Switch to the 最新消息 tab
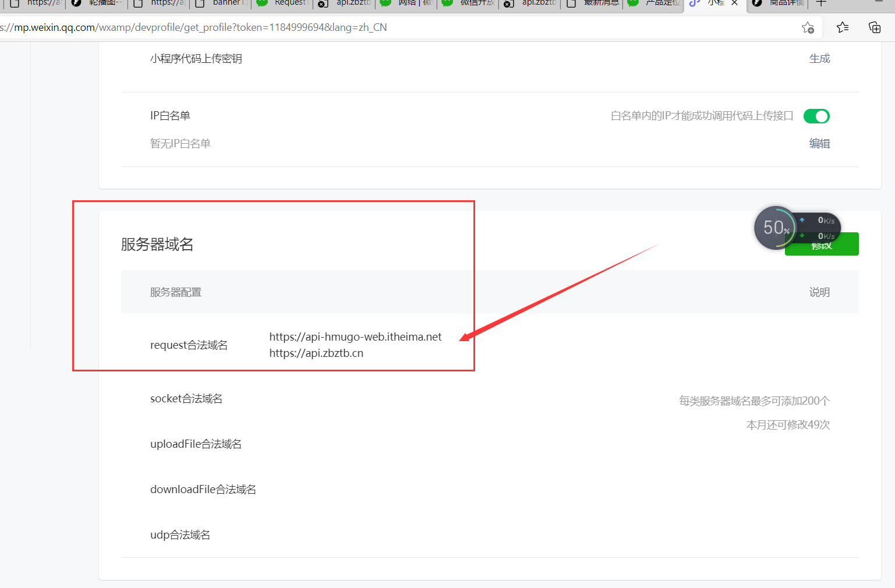Viewport: 895px width, 588px height. tap(601, 3)
